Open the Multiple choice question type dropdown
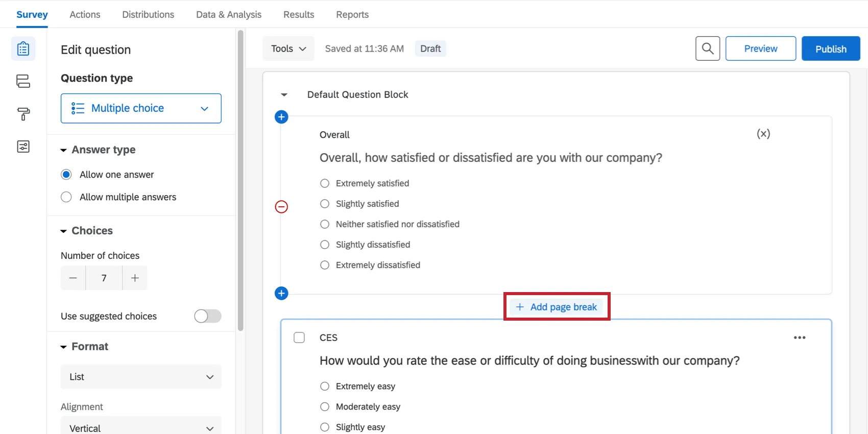The width and height of the screenshot is (868, 434). (141, 108)
